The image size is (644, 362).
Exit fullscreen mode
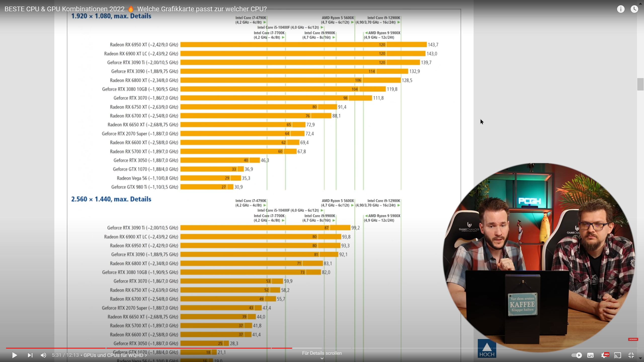coord(631,355)
